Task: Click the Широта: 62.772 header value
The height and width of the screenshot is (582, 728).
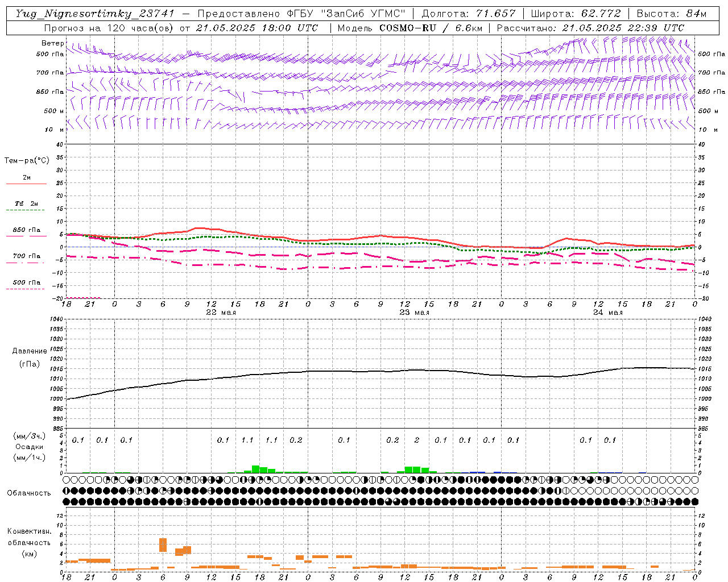Action: [x=576, y=14]
